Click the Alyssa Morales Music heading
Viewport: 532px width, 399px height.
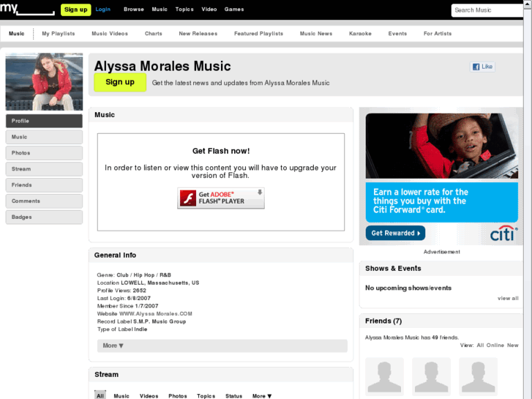162,66
